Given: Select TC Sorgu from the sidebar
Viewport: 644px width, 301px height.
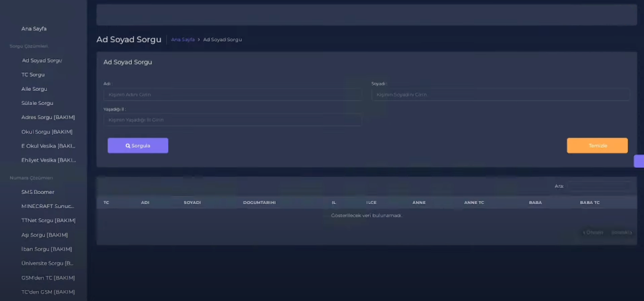Looking at the screenshot, I should (33, 75).
